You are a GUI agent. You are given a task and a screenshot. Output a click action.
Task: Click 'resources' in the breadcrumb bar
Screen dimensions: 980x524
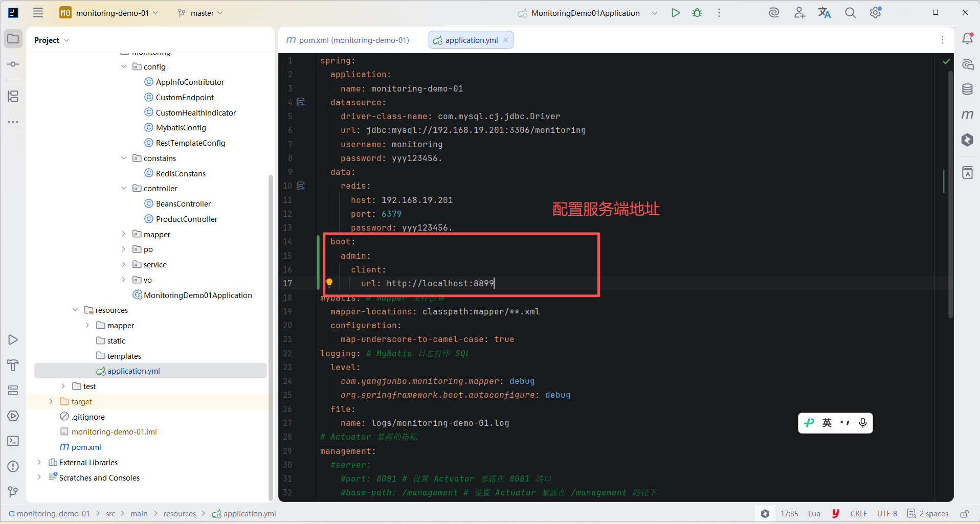coord(180,514)
